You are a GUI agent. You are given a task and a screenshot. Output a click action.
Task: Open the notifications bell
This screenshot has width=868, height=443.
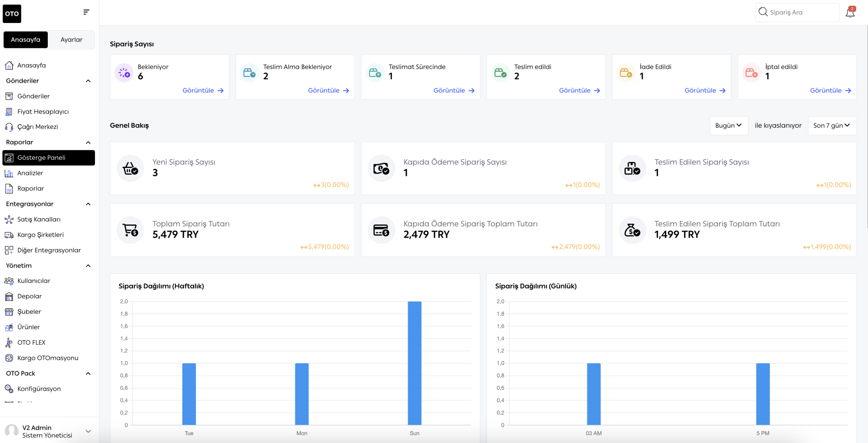850,13
